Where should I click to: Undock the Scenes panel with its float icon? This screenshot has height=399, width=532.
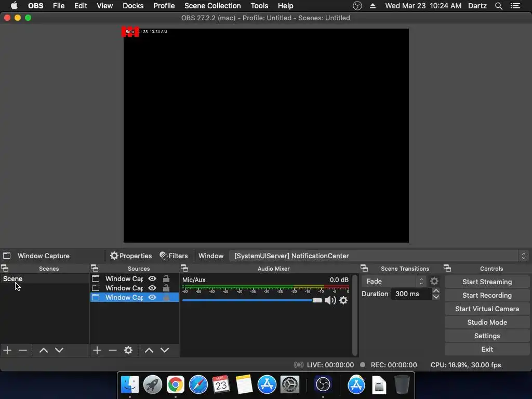point(5,269)
